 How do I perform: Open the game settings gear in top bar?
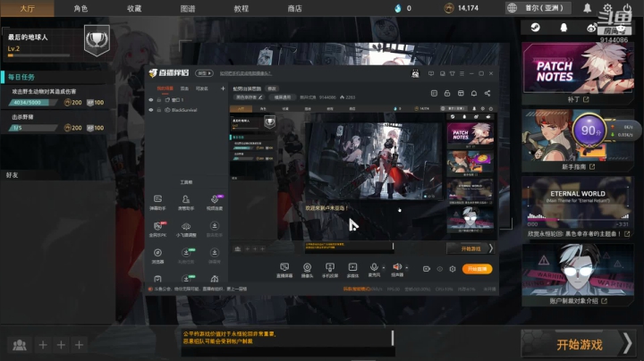tap(607, 8)
